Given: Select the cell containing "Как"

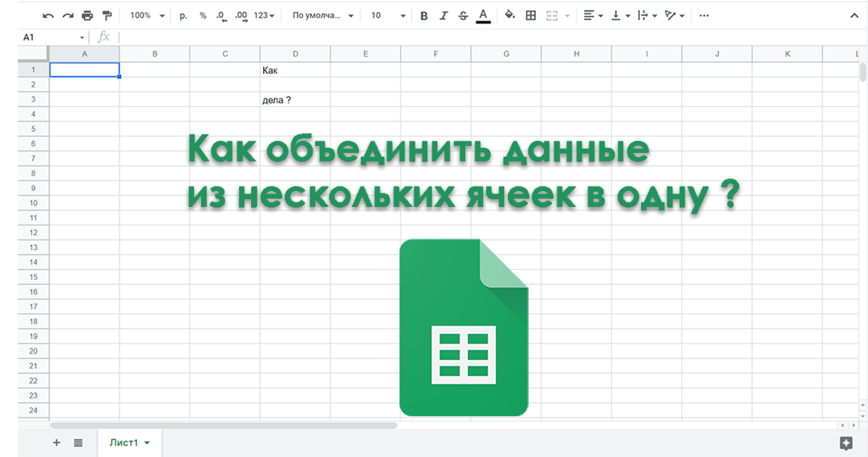Looking at the screenshot, I should coord(295,70).
